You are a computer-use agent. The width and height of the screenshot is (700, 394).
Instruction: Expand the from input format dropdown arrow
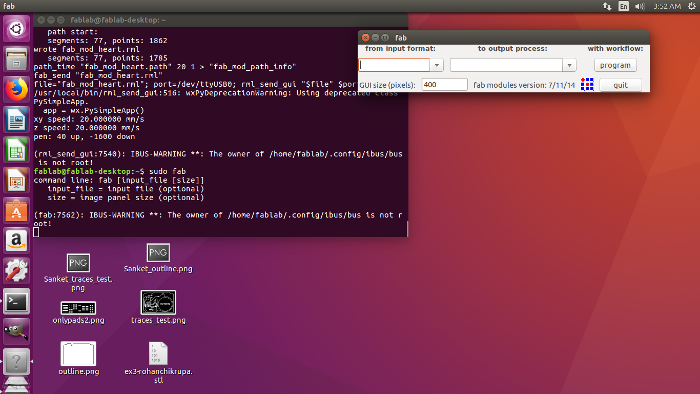click(x=437, y=65)
